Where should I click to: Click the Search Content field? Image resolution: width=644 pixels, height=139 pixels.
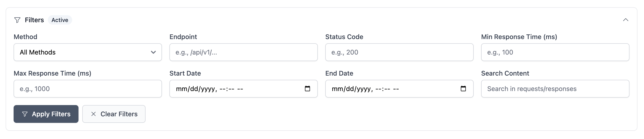pyautogui.click(x=555, y=88)
